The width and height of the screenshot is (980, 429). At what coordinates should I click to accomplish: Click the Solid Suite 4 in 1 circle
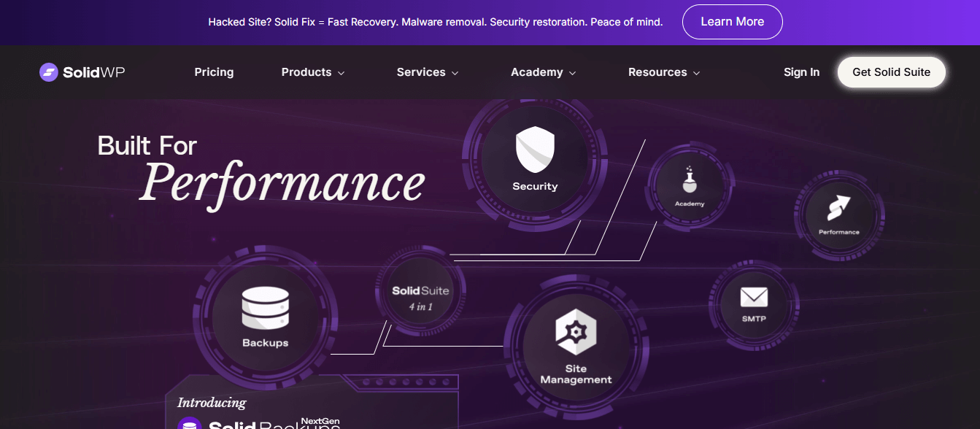[420, 290]
